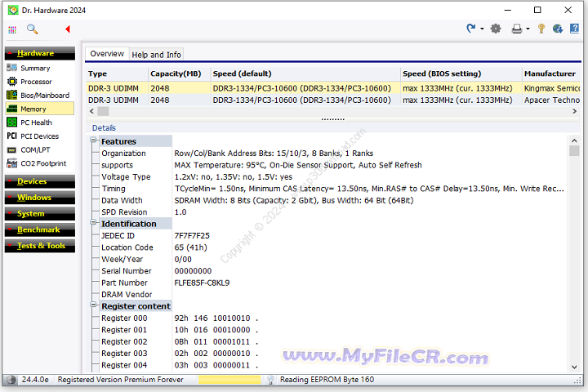Screen dimensions: 588x392
Task: Click the golden key registration icon
Action: [541, 29]
